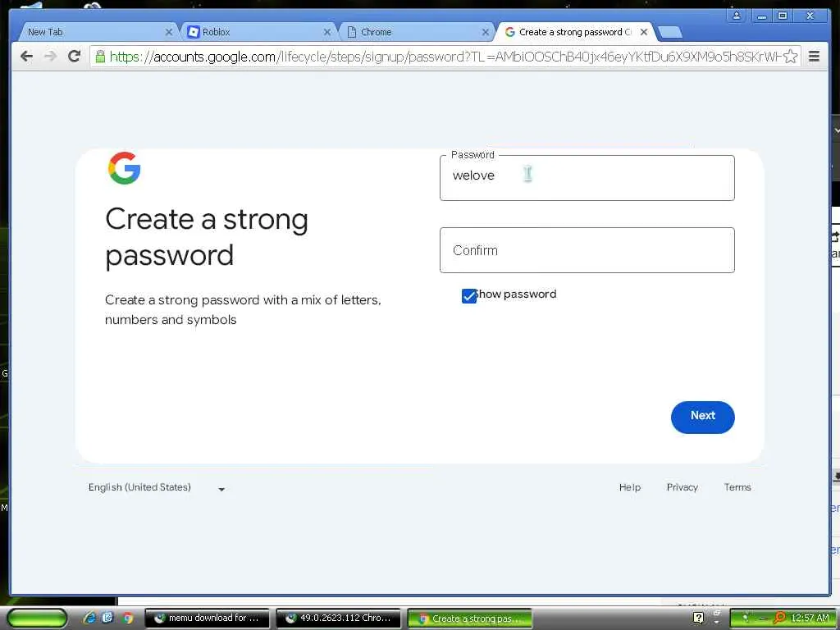Viewport: 840px width, 630px height.
Task: Launch Chrome from the quick launch bar
Action: (127, 619)
